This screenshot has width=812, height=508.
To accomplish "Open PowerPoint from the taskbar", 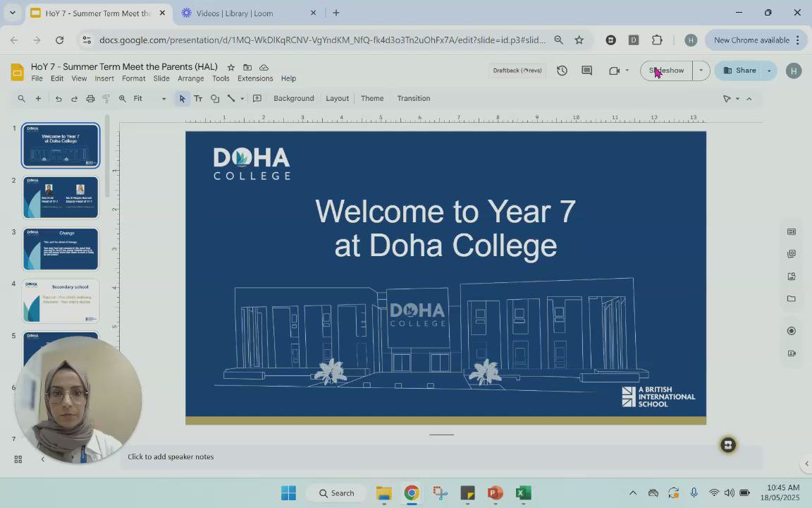I will tap(495, 493).
